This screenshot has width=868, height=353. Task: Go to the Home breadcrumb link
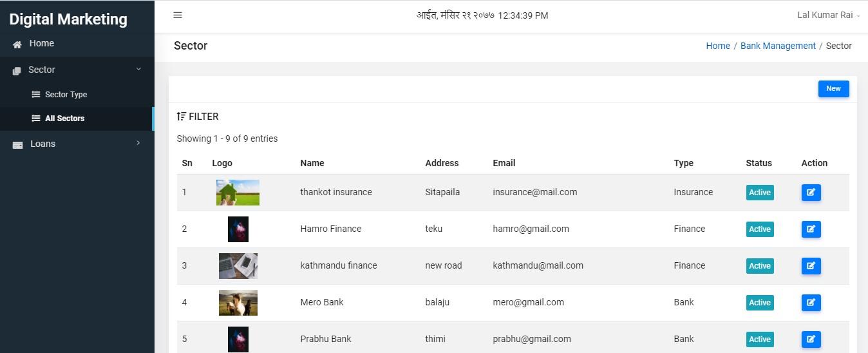pyautogui.click(x=718, y=46)
